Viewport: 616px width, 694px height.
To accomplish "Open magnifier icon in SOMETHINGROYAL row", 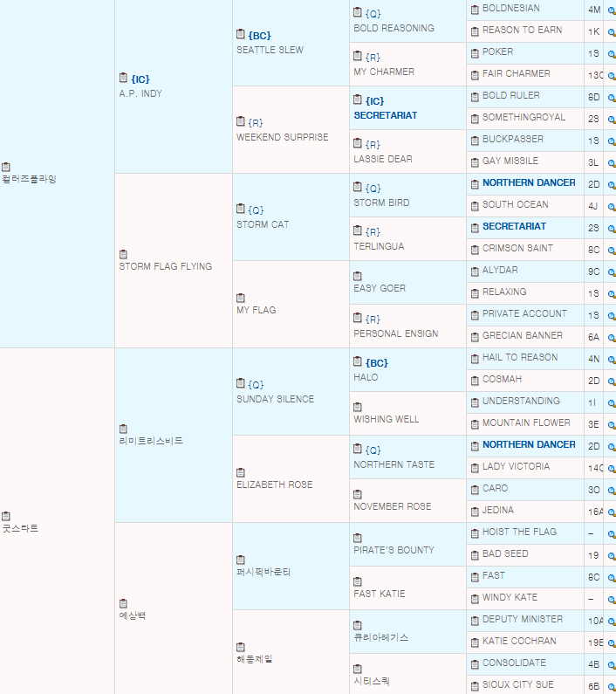I will click(612, 120).
